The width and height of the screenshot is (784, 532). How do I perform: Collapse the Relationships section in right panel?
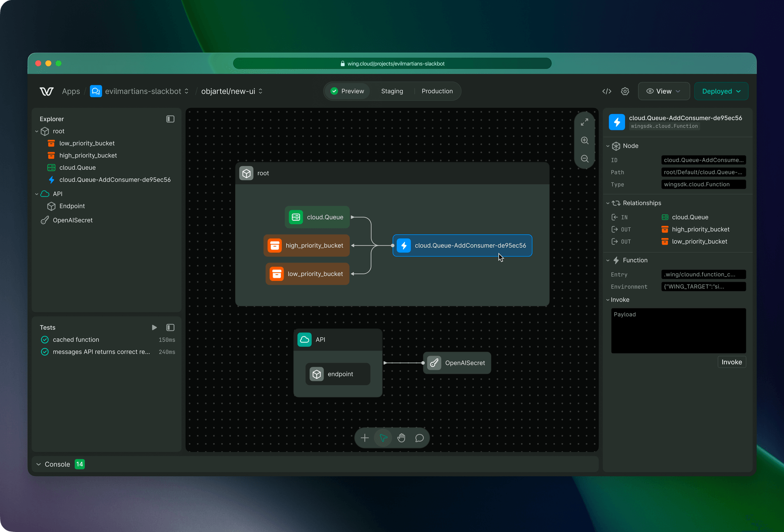tap(608, 203)
